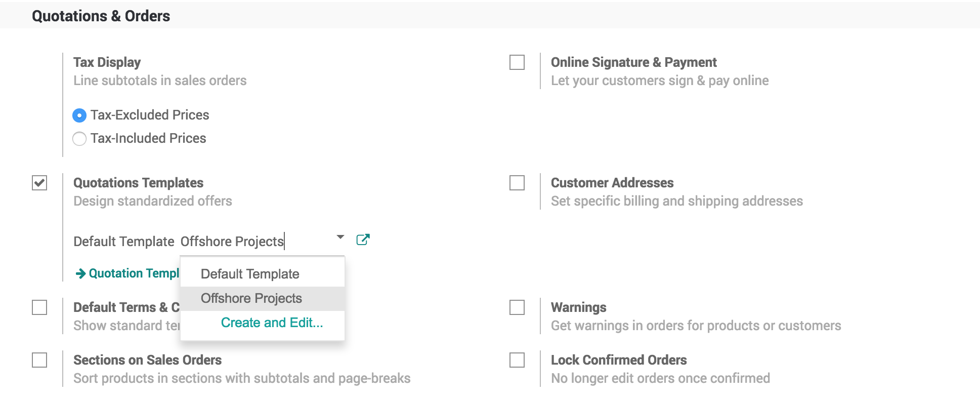Tick the Warnings checkbox
980x397 pixels.
[517, 307]
